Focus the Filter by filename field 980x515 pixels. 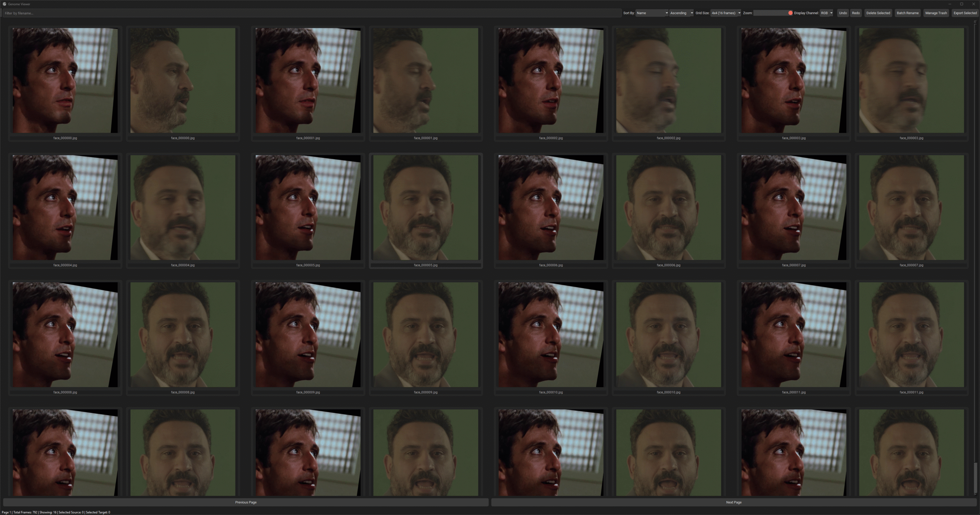tap(312, 13)
